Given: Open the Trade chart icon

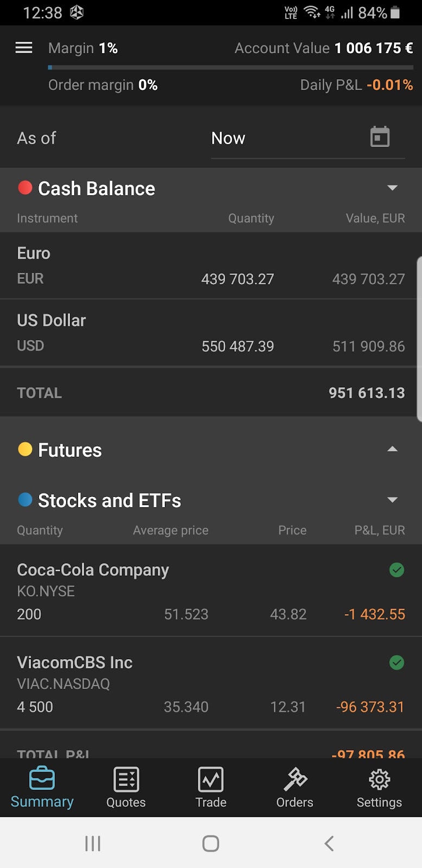Looking at the screenshot, I should tap(210, 780).
